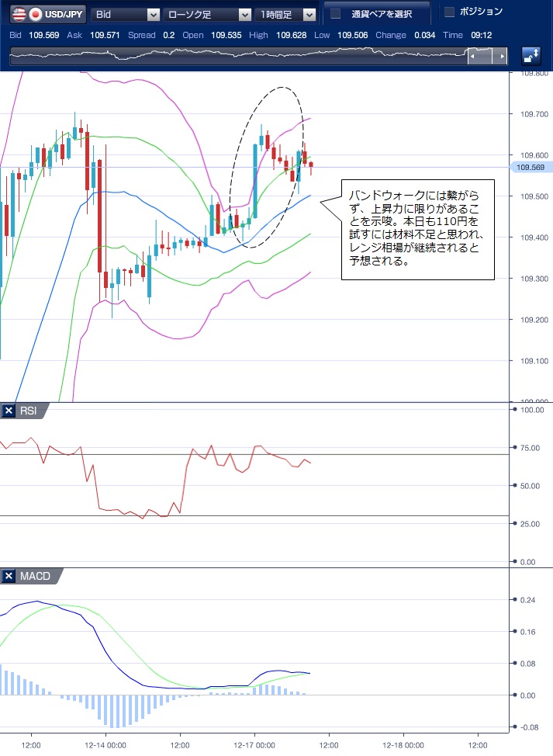Close the RSI indicator panel

tap(9, 411)
